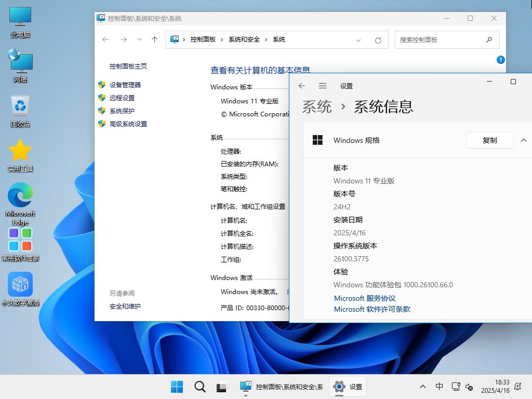
Task: Open muted volume tray icon
Action: pos(469,387)
